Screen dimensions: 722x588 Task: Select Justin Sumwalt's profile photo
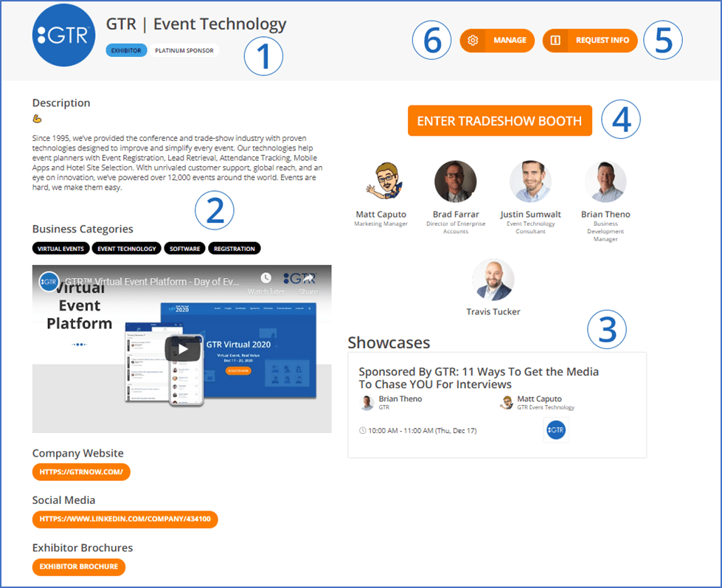pos(530,181)
